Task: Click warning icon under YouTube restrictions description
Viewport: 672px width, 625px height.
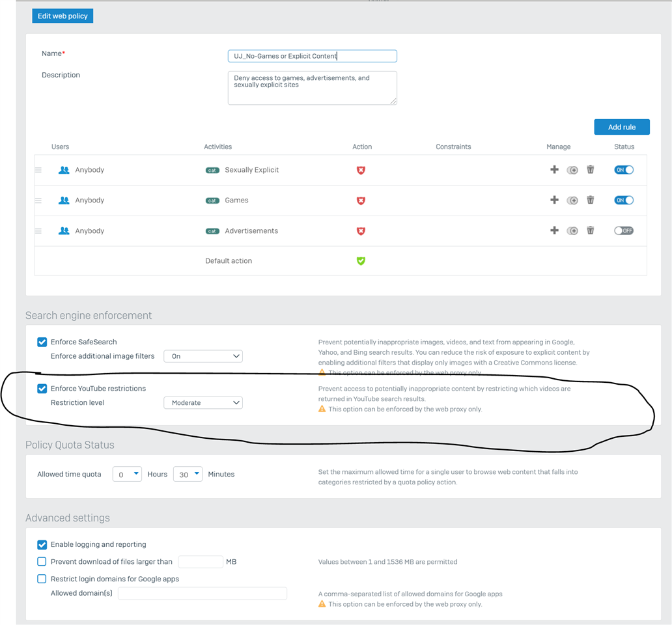Action: (x=322, y=409)
